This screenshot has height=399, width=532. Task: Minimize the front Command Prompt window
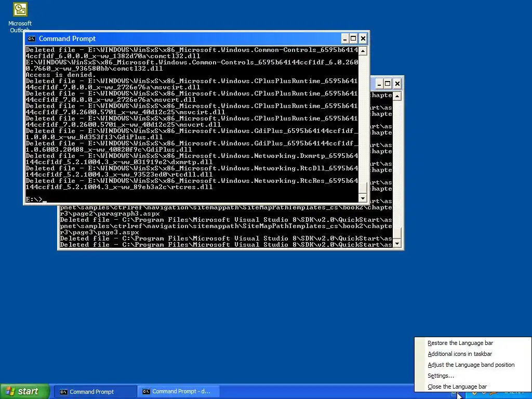pyautogui.click(x=345, y=38)
